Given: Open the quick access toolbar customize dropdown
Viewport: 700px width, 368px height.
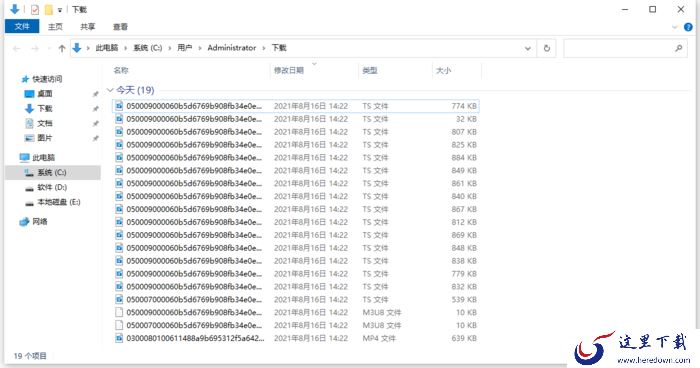Looking at the screenshot, I should coord(59,10).
